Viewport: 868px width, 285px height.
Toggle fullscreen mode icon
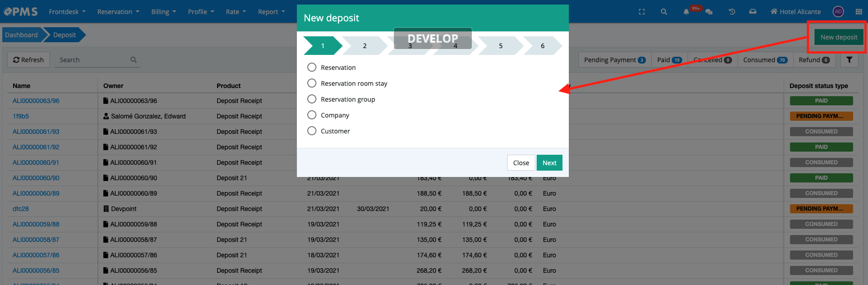[641, 12]
